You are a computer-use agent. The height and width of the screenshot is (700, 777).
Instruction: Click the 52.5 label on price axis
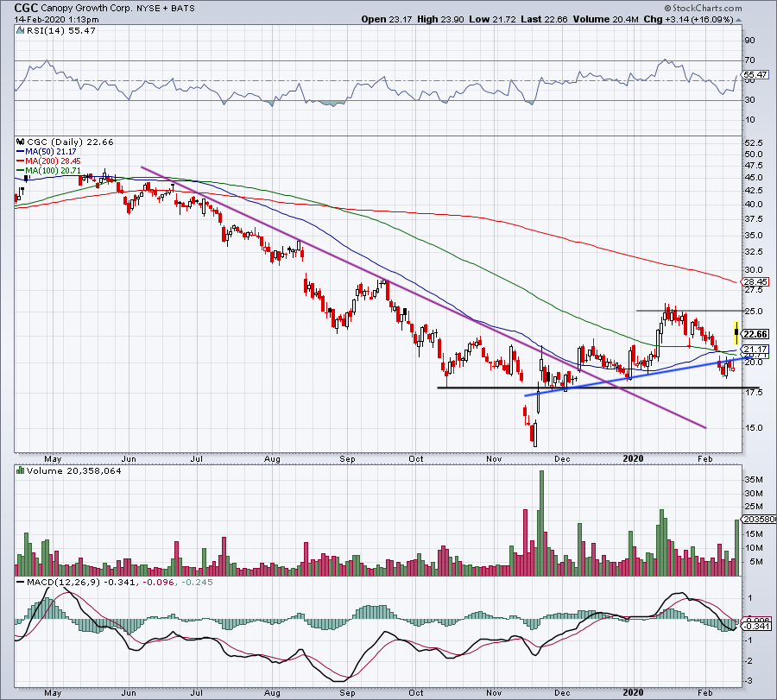(x=753, y=142)
